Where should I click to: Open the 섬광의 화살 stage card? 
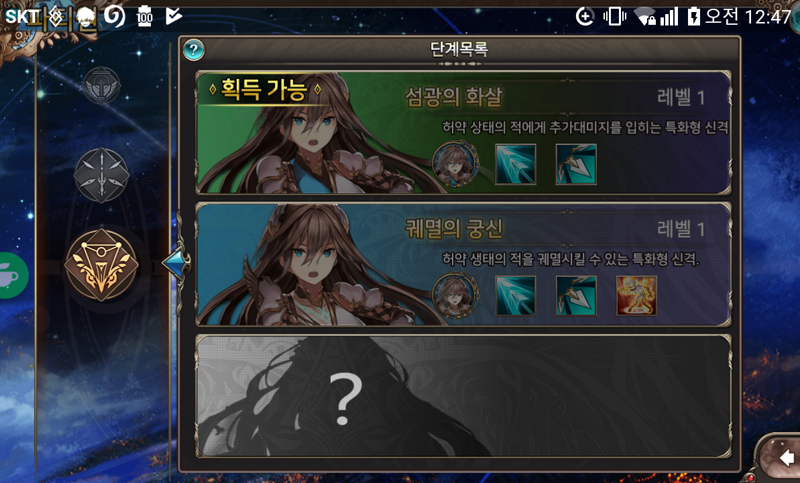click(x=463, y=133)
